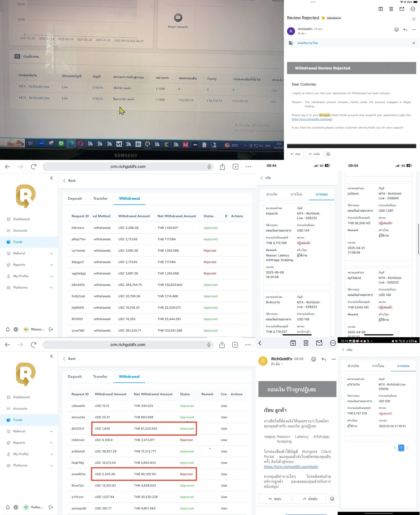Expand Referral menu in the Wanas CRM sidebar
The height and width of the screenshot is (515, 420).
coord(51,253)
